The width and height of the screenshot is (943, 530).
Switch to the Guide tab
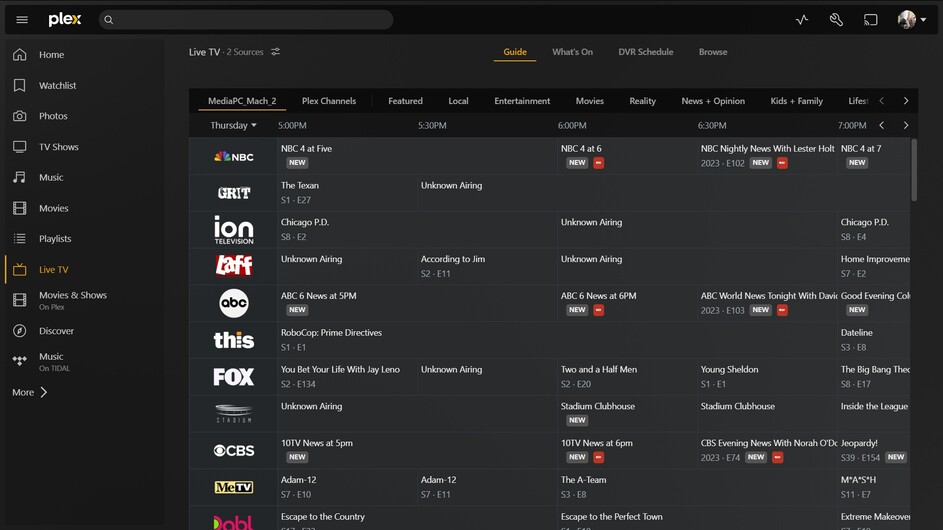coord(515,52)
